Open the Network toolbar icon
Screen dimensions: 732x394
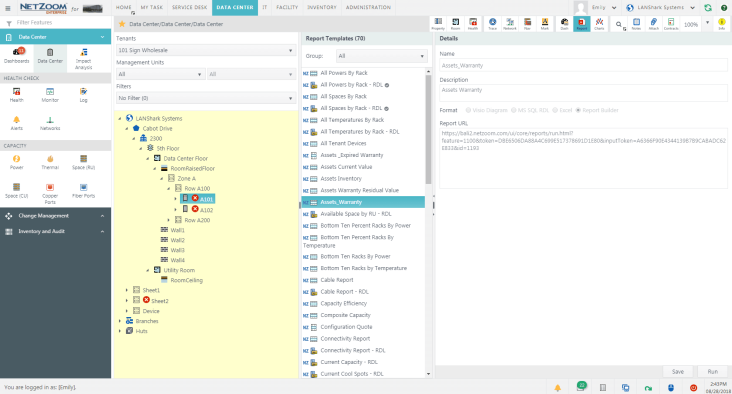pyautogui.click(x=510, y=24)
